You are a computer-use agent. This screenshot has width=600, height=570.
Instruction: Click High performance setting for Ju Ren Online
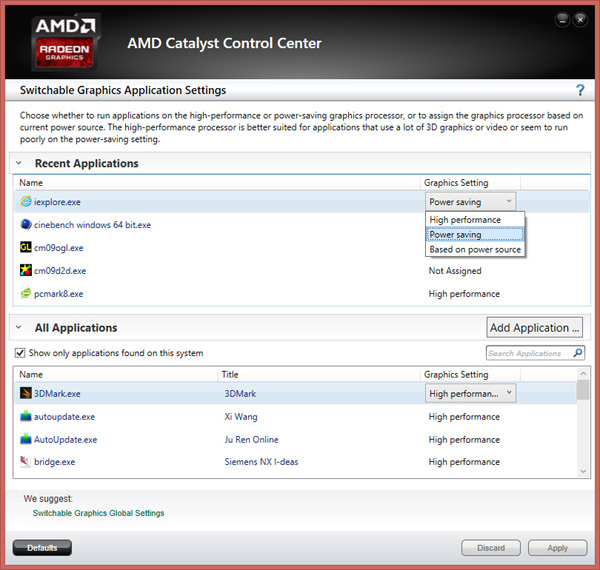point(464,440)
